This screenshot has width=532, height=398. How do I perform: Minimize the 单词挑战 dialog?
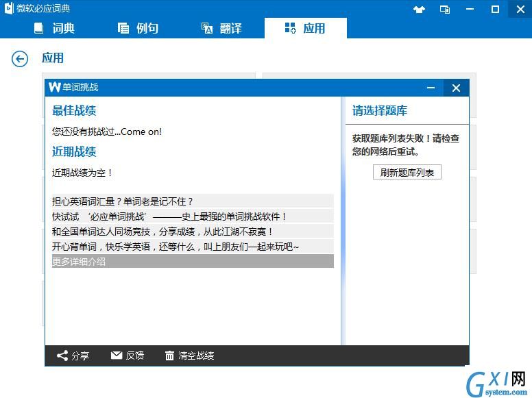click(431, 88)
